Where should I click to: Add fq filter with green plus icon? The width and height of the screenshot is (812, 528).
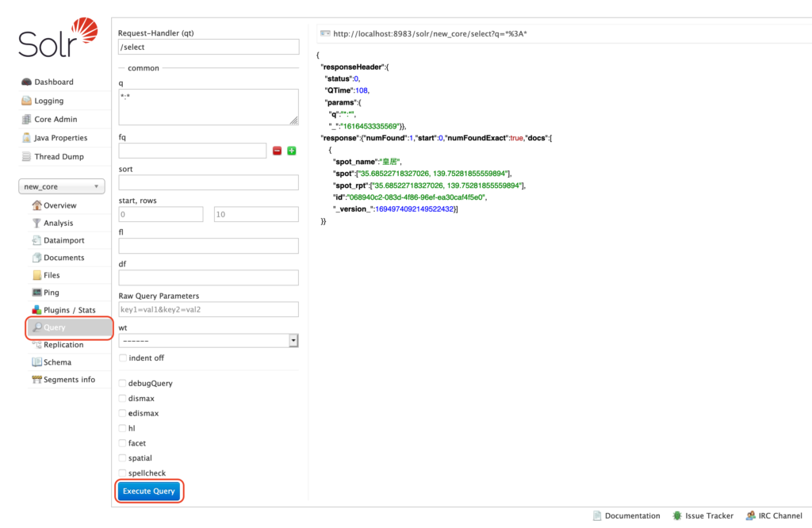[292, 151]
